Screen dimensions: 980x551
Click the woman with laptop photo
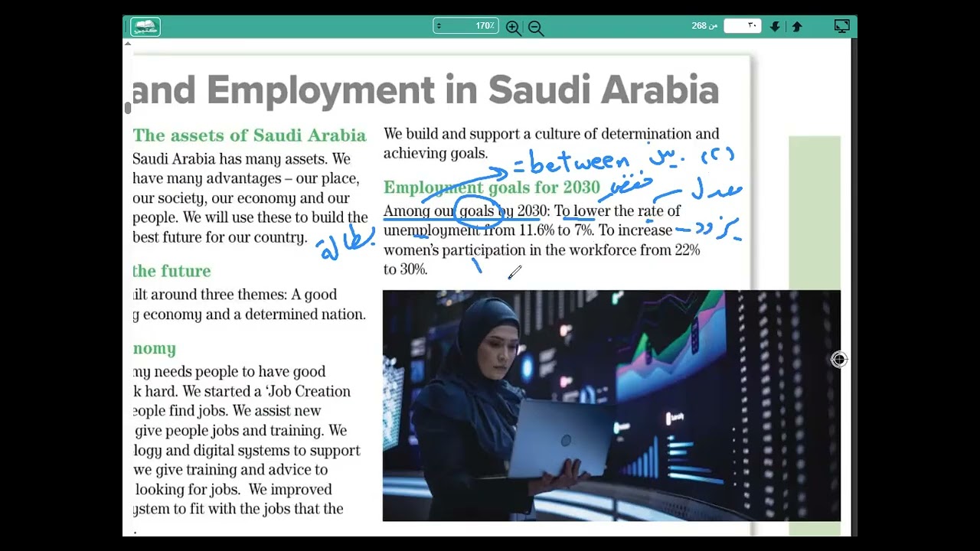(x=611, y=406)
